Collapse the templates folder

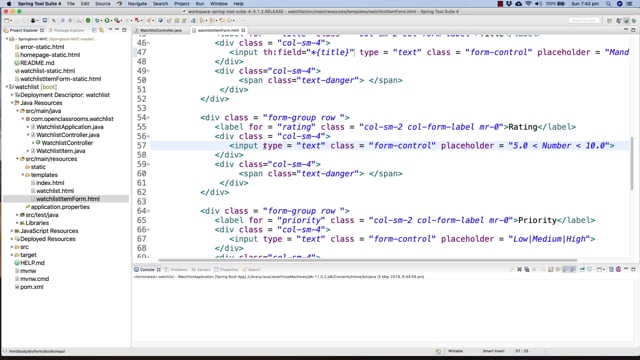pyautogui.click(x=22, y=175)
